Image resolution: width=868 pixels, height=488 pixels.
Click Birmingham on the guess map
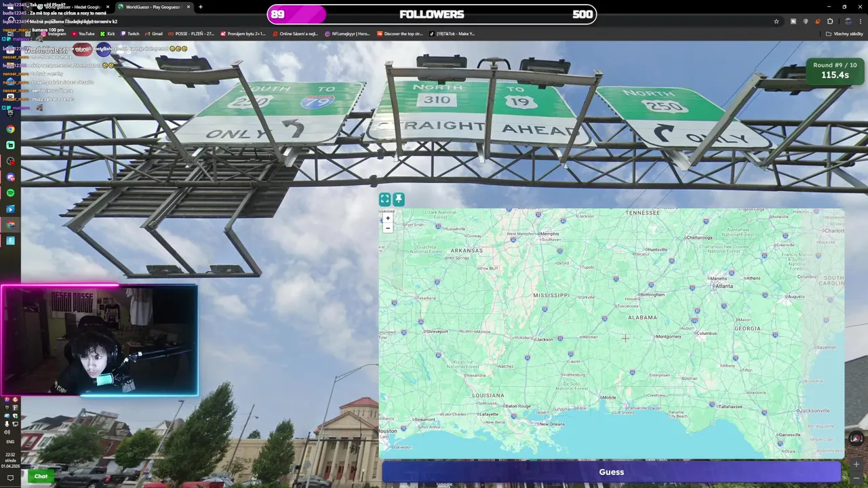coord(652,295)
